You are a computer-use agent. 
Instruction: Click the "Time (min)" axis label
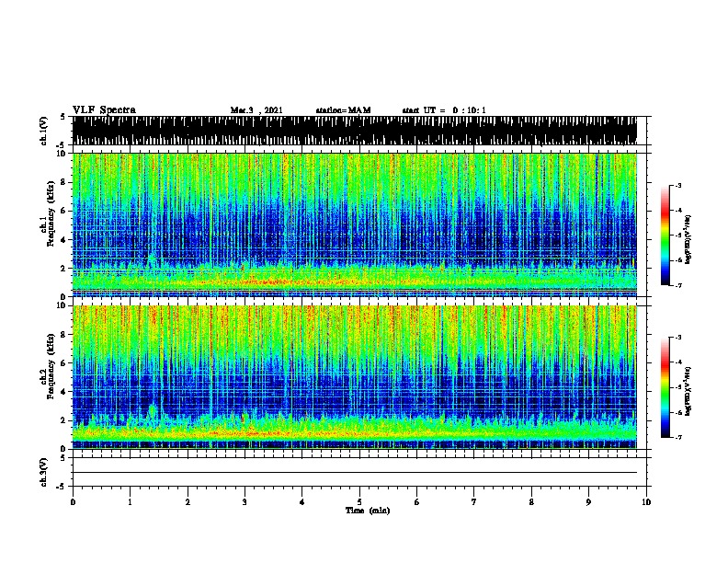click(x=368, y=511)
